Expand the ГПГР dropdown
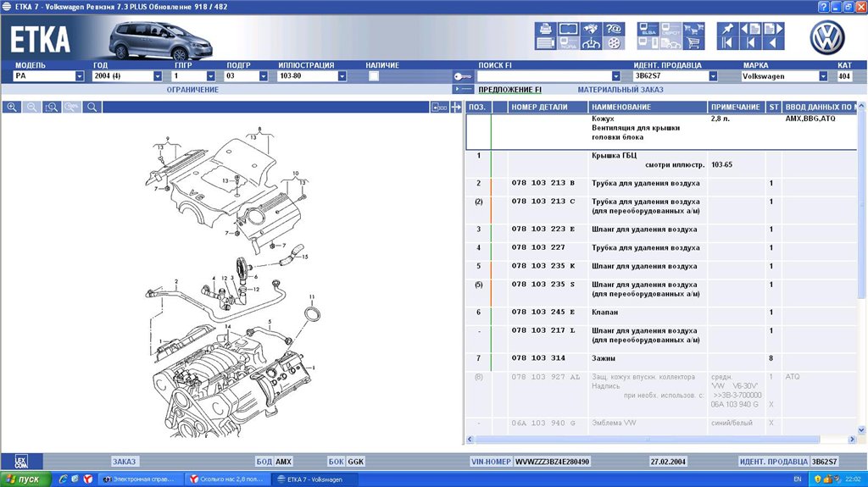 pyautogui.click(x=210, y=76)
